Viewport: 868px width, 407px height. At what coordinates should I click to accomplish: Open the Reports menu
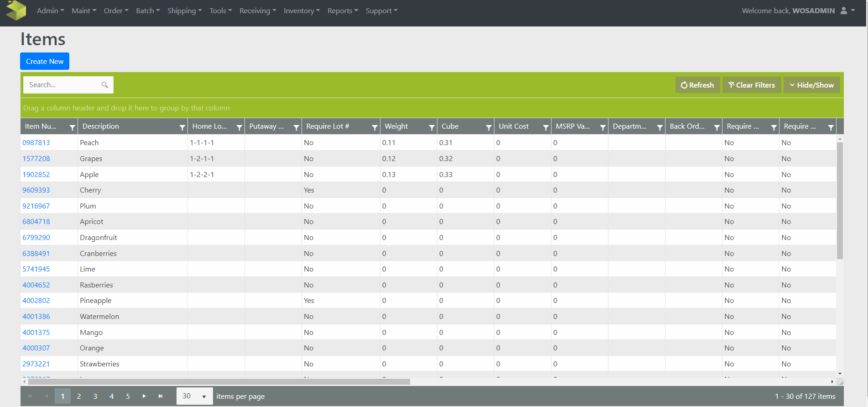tap(343, 10)
